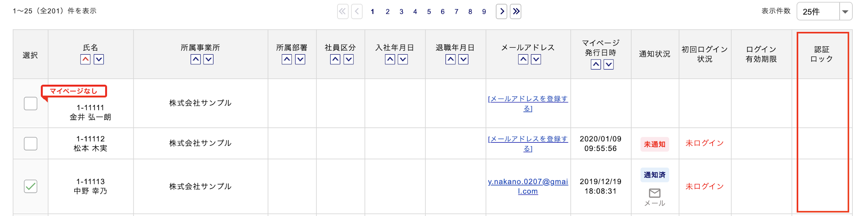The width and height of the screenshot is (868, 216).
Task: Check the box for 金井 弘一朗
Action: 31,103
